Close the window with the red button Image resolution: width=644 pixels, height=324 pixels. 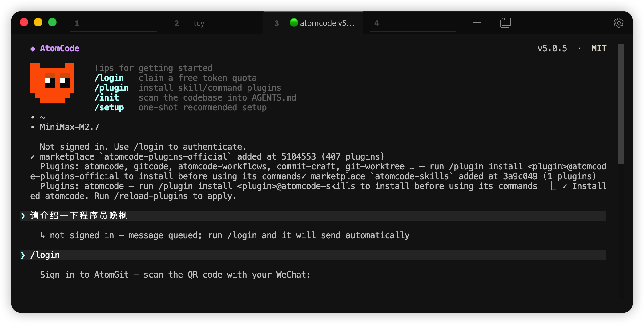tap(24, 22)
